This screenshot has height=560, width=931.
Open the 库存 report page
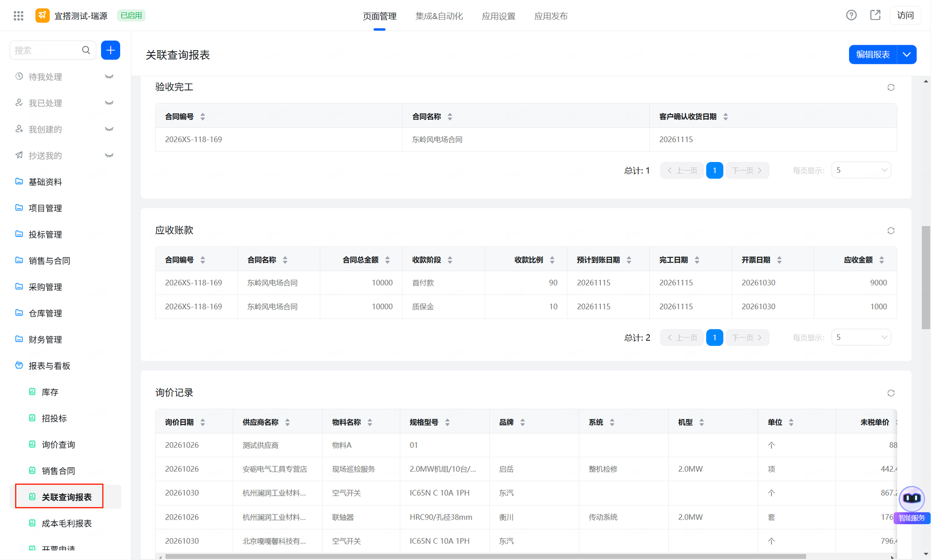tap(50, 392)
